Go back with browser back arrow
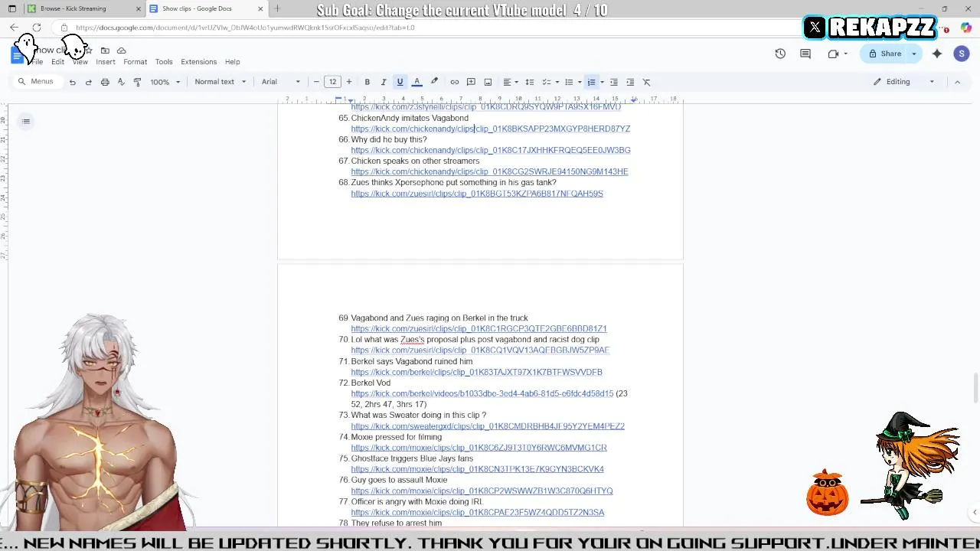The image size is (980, 551). click(14, 28)
